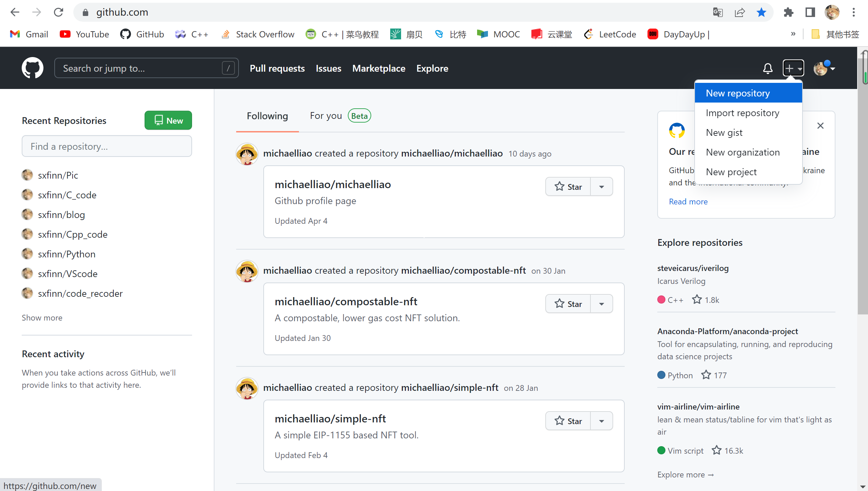Expand star list dropdown for michaelliao/simple-nft
Screen dimensions: 868x491
pyautogui.click(x=601, y=421)
